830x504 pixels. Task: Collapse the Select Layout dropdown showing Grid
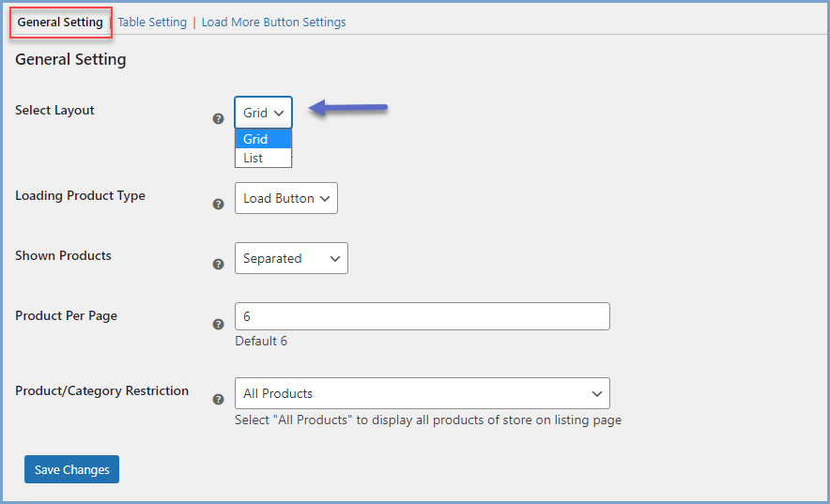pos(263,113)
